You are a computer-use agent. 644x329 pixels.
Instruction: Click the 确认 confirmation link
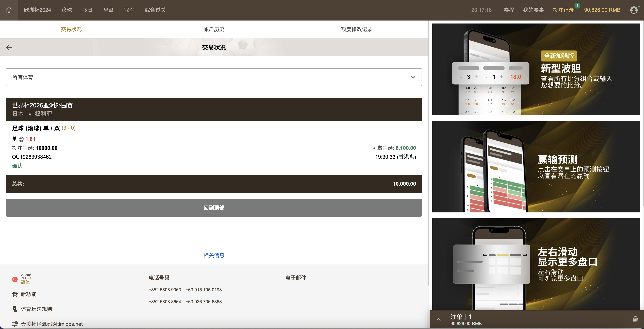pos(17,166)
